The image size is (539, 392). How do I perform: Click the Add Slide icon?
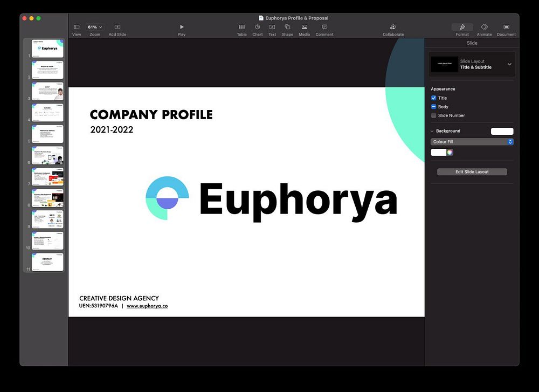pos(117,27)
